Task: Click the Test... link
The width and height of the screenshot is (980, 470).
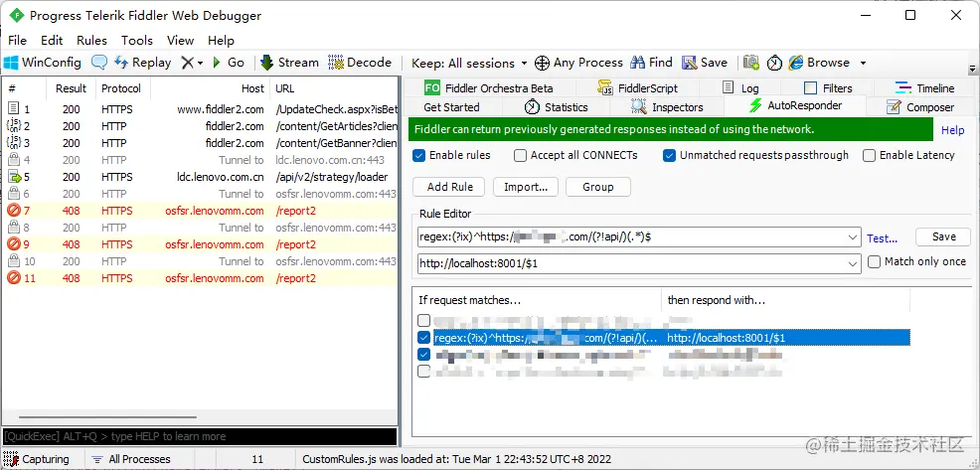Action: point(883,238)
